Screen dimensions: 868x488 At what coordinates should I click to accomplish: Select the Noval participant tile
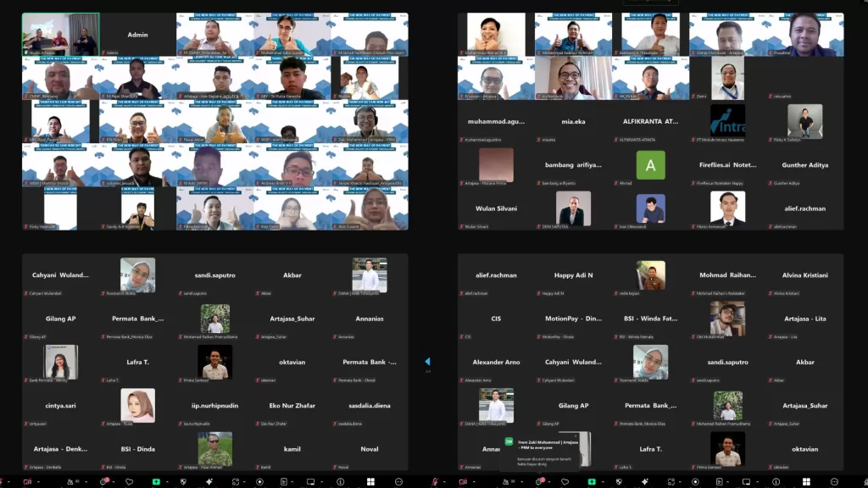coord(370,449)
